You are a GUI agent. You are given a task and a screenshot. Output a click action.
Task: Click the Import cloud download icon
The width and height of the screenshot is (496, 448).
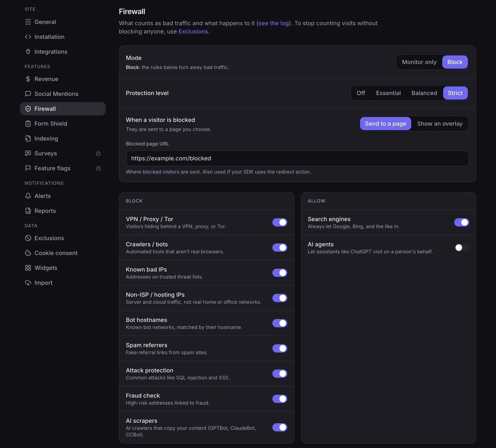click(28, 283)
